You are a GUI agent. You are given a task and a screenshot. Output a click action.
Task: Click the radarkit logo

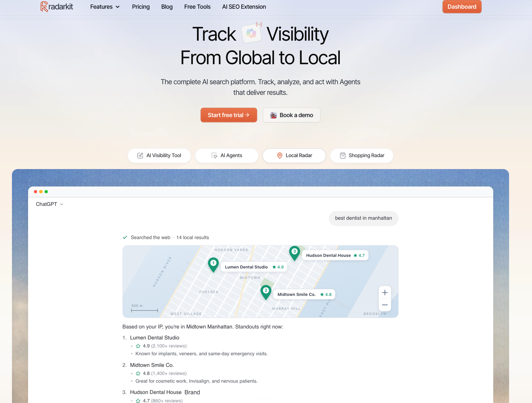point(57,6)
